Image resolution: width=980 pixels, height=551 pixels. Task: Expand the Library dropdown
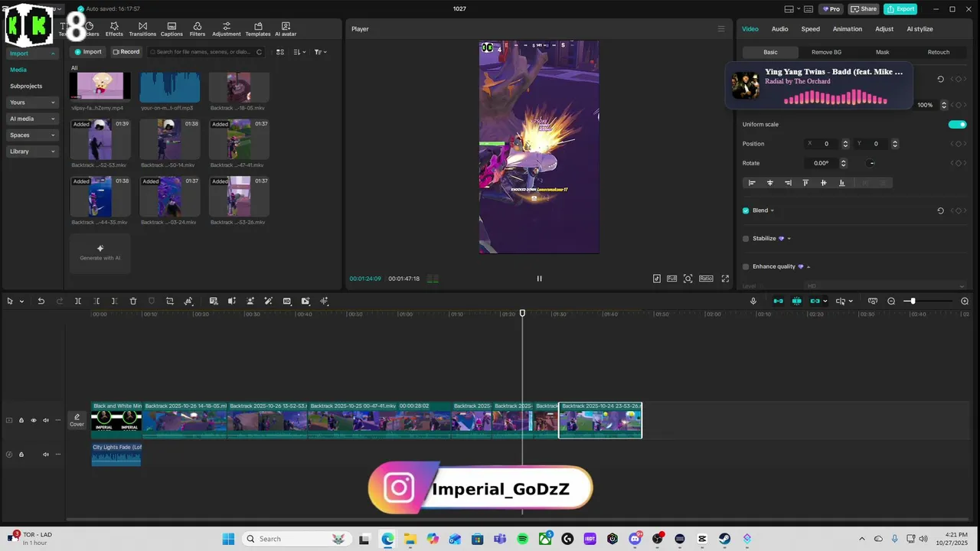(x=53, y=152)
